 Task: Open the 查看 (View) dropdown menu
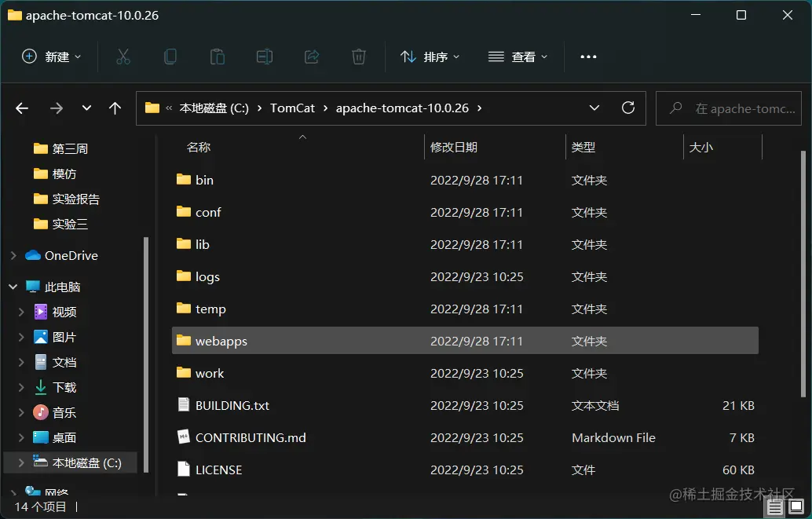click(x=518, y=57)
